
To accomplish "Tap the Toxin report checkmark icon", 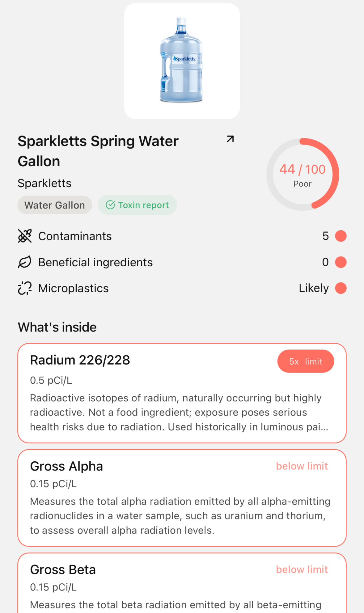I will click(x=110, y=205).
